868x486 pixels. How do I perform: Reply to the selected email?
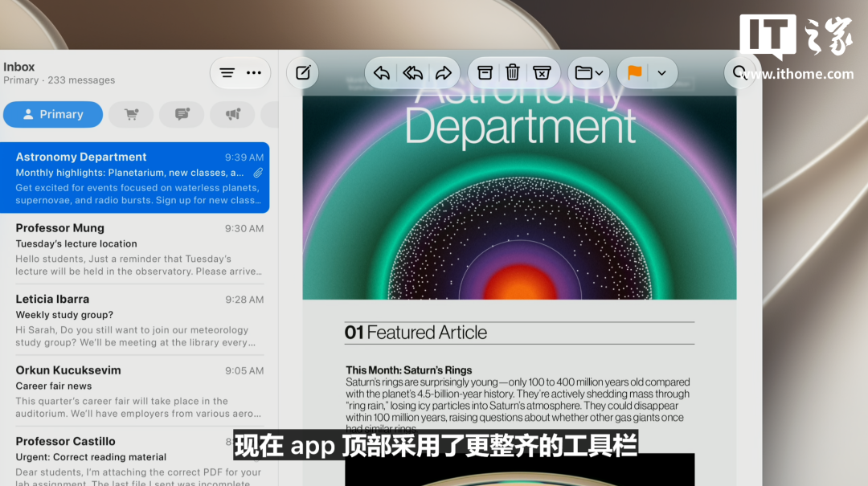pos(382,72)
